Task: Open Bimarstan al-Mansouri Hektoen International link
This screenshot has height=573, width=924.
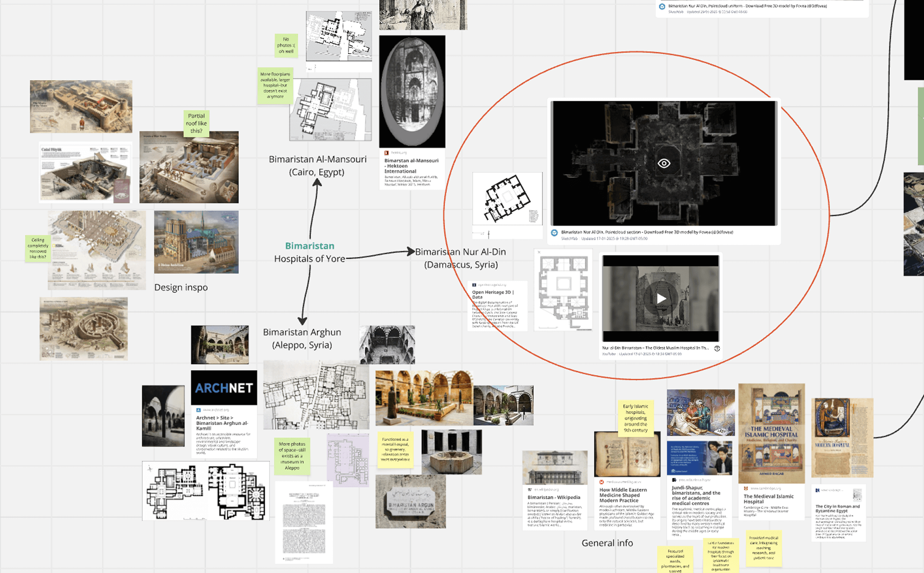Action: point(411,165)
